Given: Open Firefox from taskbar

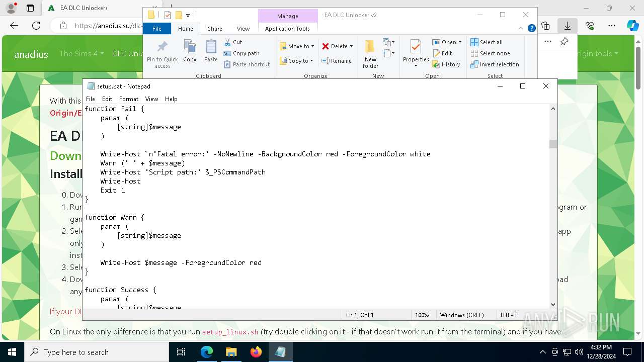Looking at the screenshot, I should click(256, 352).
